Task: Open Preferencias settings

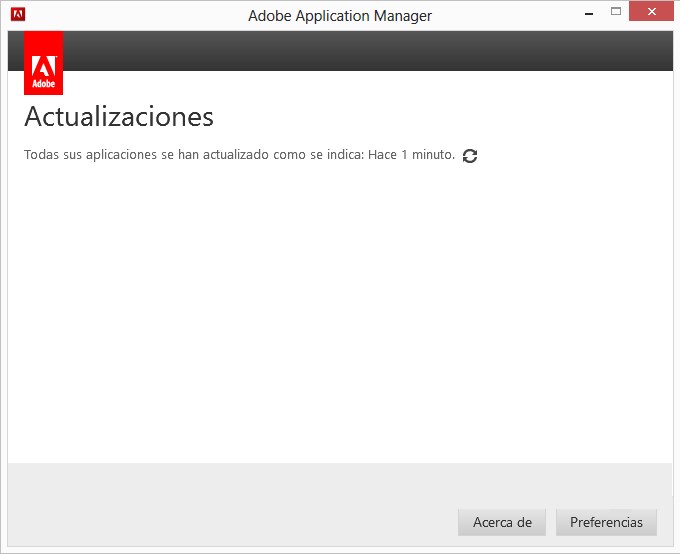Action: tap(606, 522)
